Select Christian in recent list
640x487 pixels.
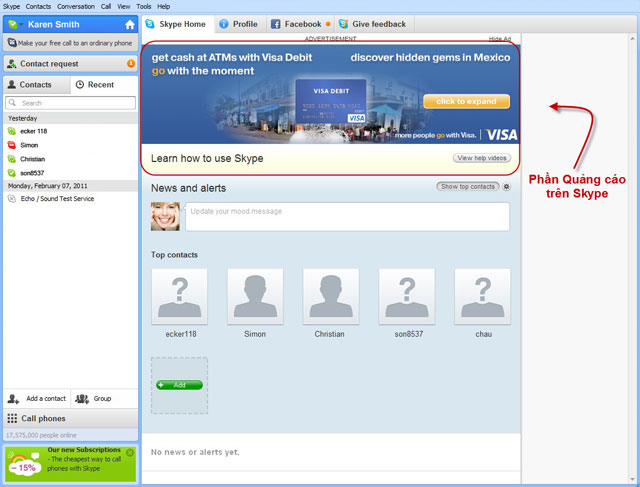click(70, 159)
